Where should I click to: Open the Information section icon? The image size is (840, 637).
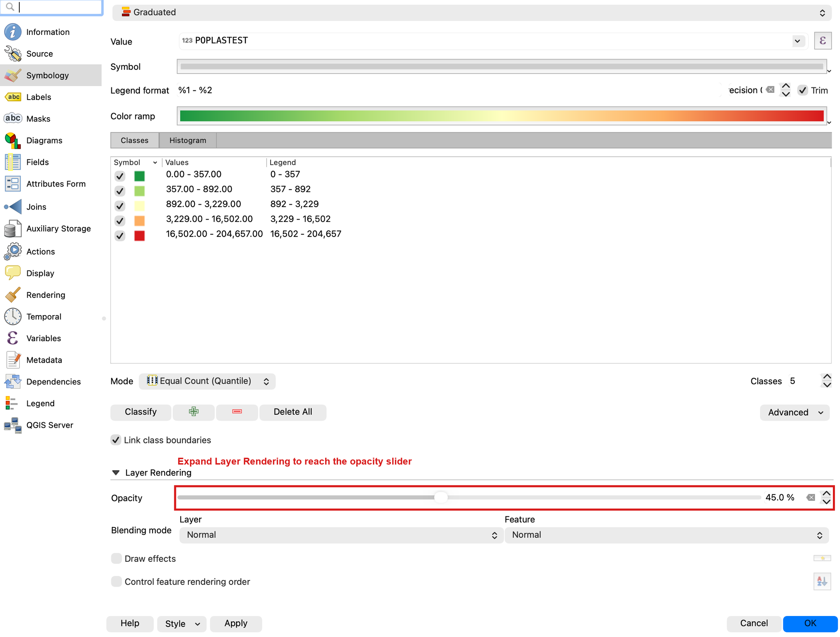[x=13, y=32]
